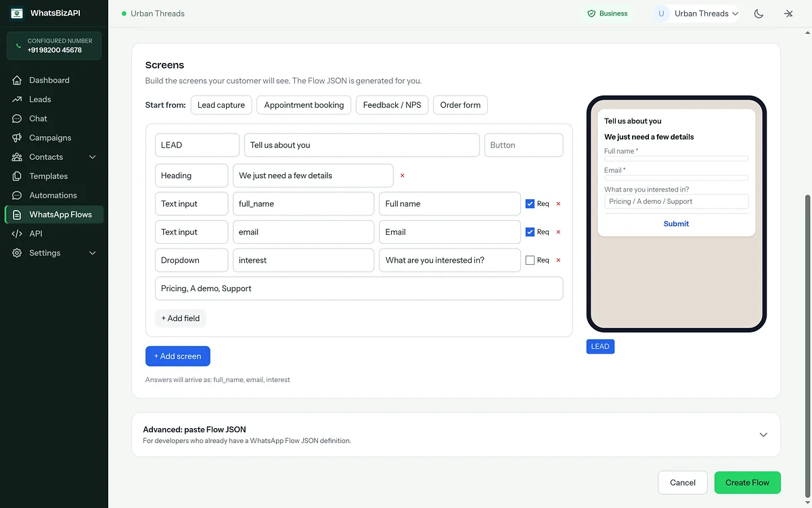This screenshot has height=508, width=812.
Task: Open preview dropdown 'Pricing / A demo / Support'
Action: pos(676,201)
